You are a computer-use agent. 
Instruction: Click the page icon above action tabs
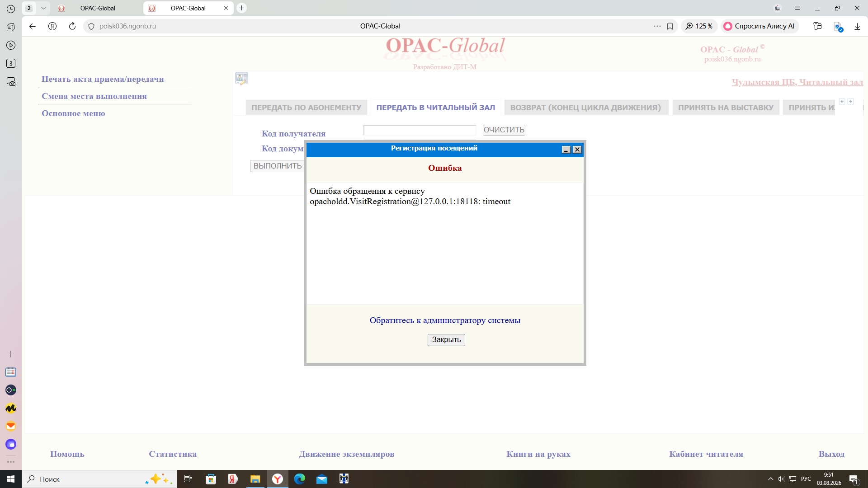[x=241, y=79]
